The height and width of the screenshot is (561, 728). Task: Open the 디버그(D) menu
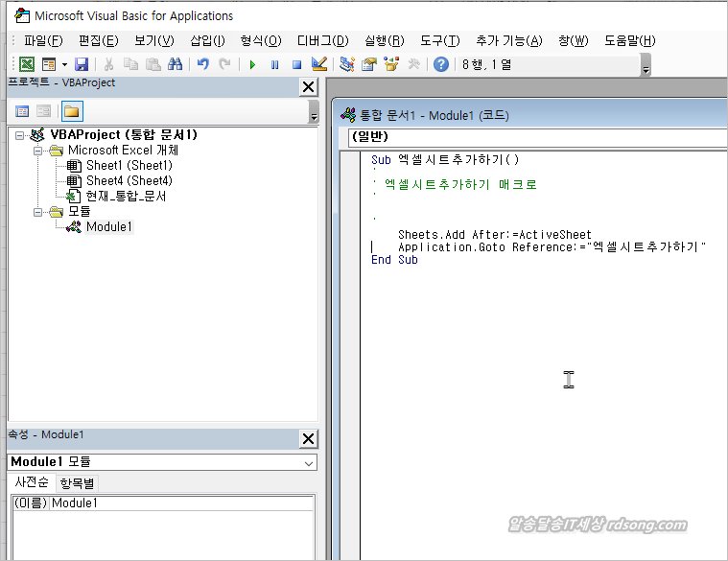[322, 40]
